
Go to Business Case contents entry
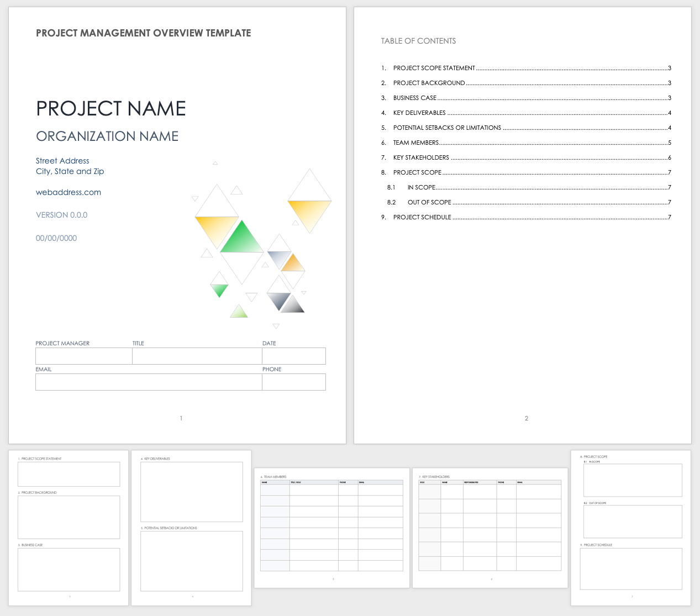(x=414, y=98)
